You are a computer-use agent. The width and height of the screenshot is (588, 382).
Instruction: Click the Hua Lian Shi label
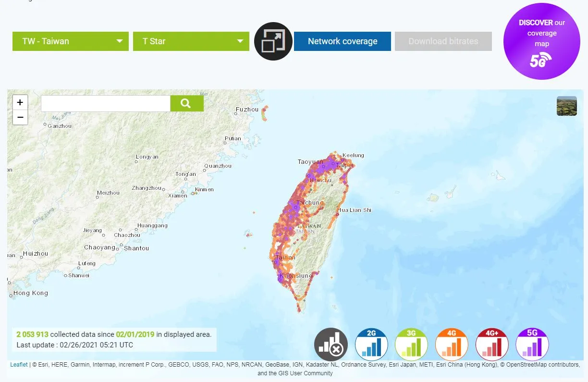pyautogui.click(x=355, y=210)
